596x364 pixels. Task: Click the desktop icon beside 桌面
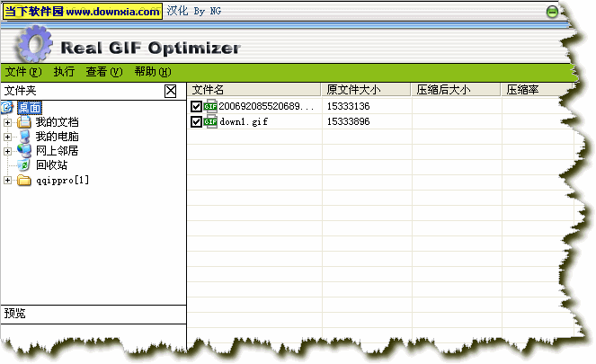tap(7, 108)
